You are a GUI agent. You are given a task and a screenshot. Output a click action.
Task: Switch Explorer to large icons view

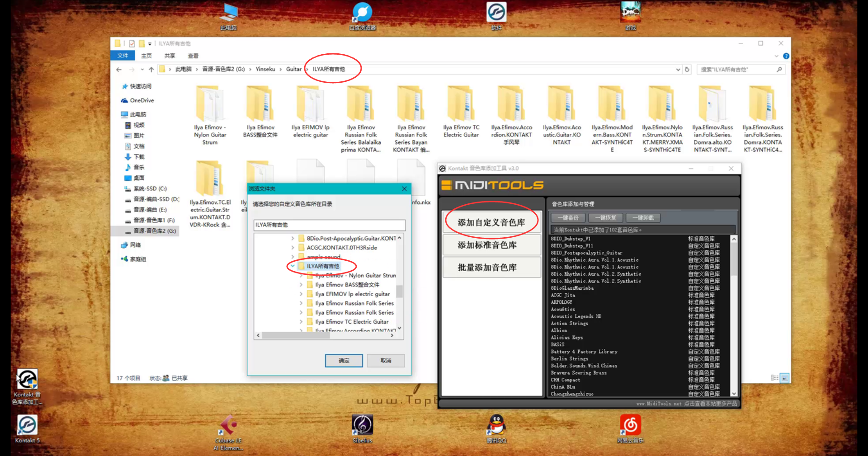785,378
